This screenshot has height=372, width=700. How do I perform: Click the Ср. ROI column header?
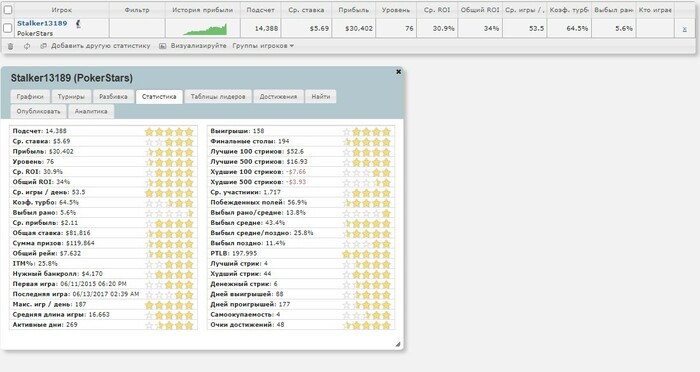437,10
